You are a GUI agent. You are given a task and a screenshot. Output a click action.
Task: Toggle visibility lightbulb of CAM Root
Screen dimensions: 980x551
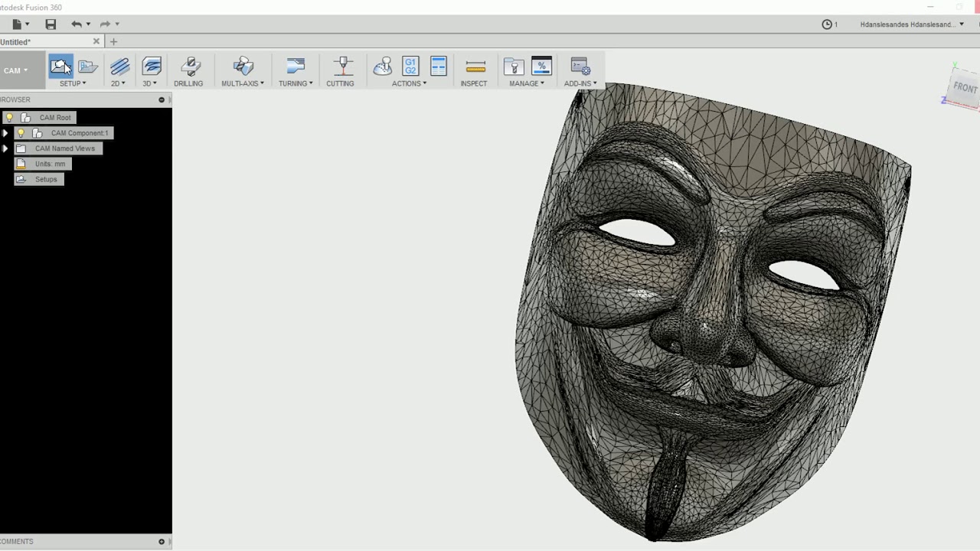tap(9, 118)
